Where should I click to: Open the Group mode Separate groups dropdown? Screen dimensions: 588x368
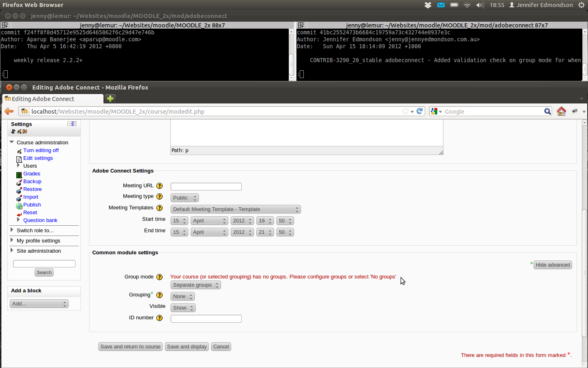pos(196,285)
